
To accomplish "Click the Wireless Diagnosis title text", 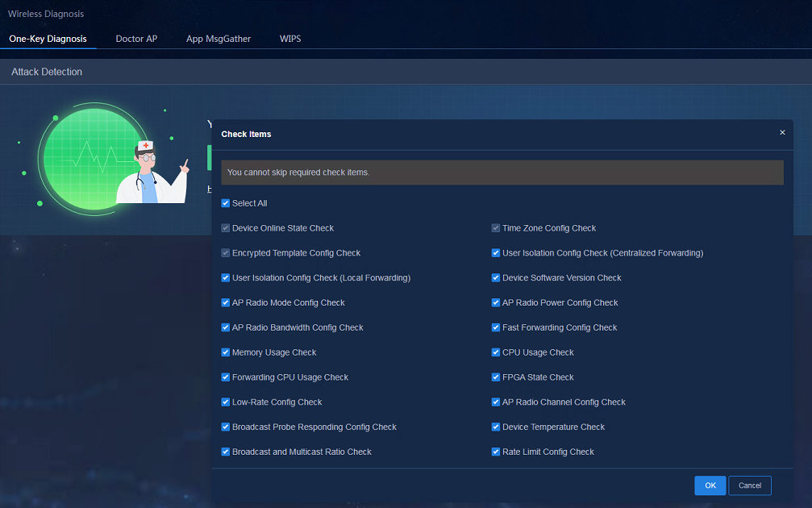I will [46, 14].
